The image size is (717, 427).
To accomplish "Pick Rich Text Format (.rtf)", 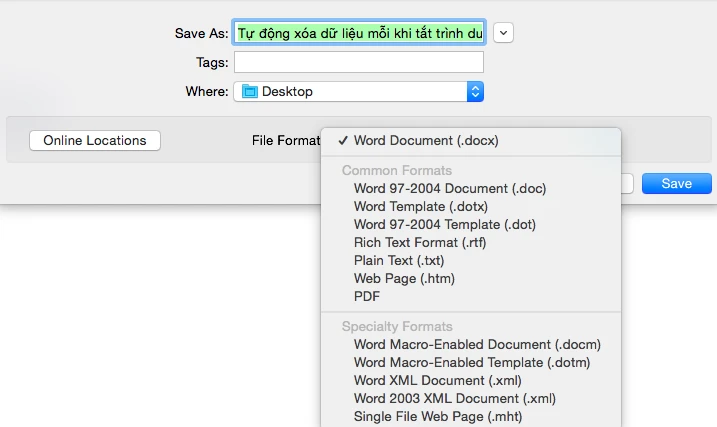I will point(471,242).
